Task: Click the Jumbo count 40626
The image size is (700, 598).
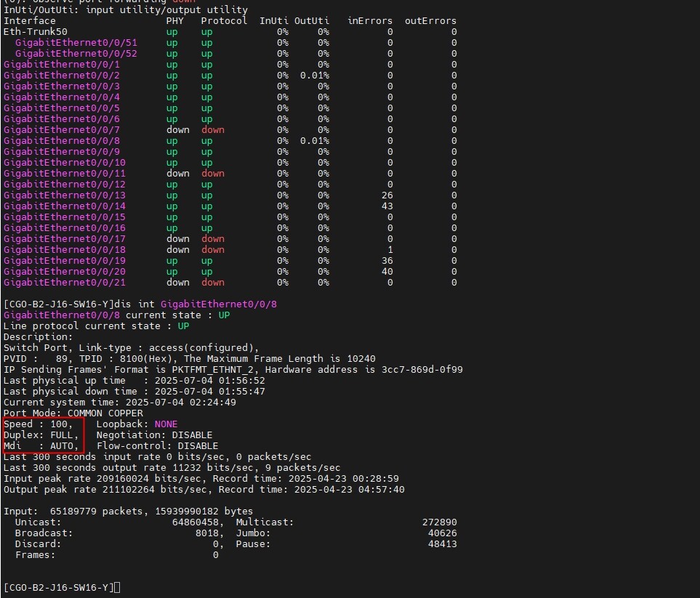Action: 443,533
